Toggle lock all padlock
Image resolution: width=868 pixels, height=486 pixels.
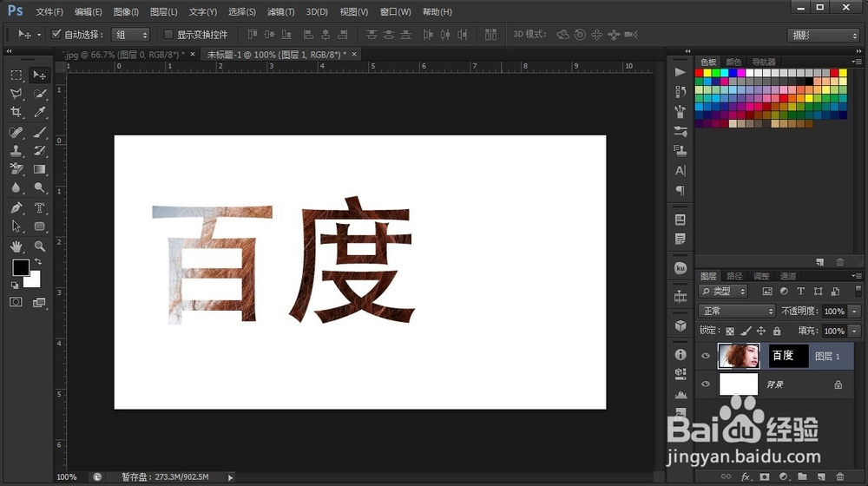point(777,331)
